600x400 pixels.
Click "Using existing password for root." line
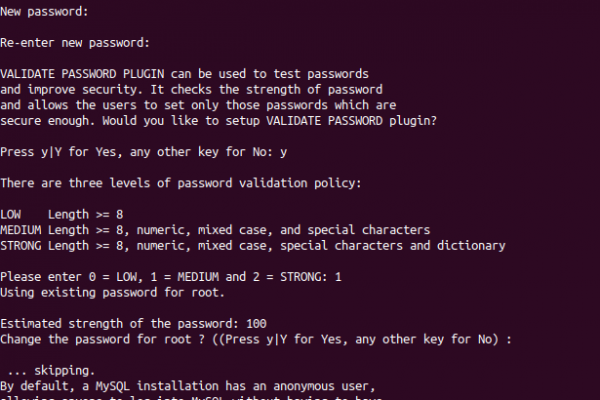[x=112, y=293]
